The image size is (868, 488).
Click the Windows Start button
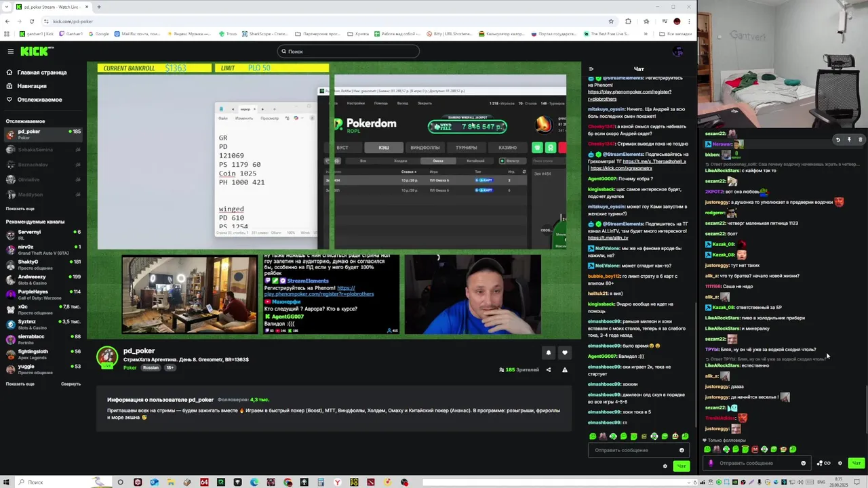point(6,483)
